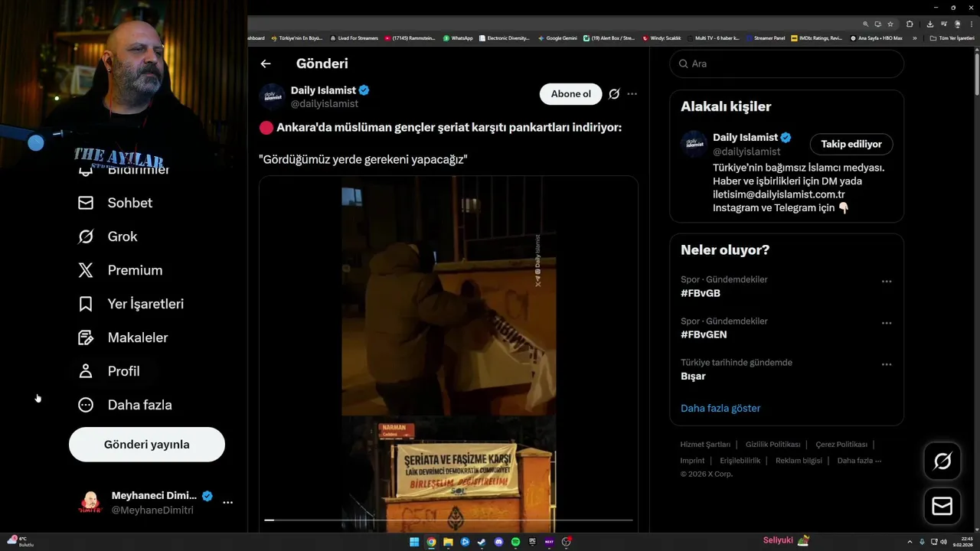The width and height of the screenshot is (980, 551).
Task: Open Streamer Panel bookmark
Action: tap(765, 38)
